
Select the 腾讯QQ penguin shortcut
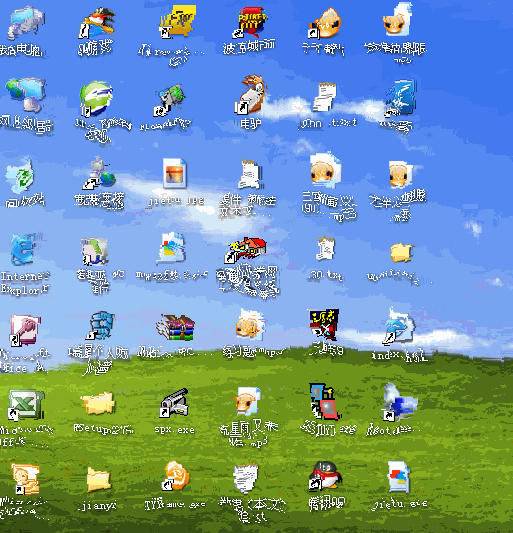point(326,477)
